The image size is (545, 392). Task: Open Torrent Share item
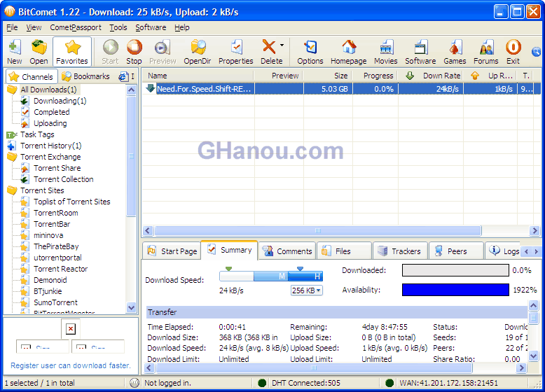click(x=57, y=168)
